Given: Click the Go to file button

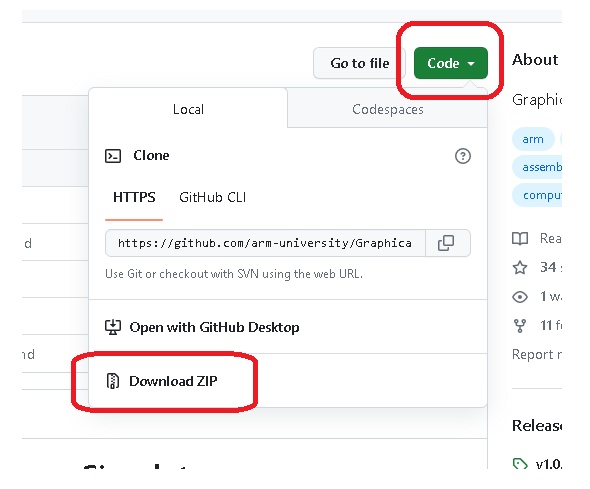Looking at the screenshot, I should click(x=359, y=63).
